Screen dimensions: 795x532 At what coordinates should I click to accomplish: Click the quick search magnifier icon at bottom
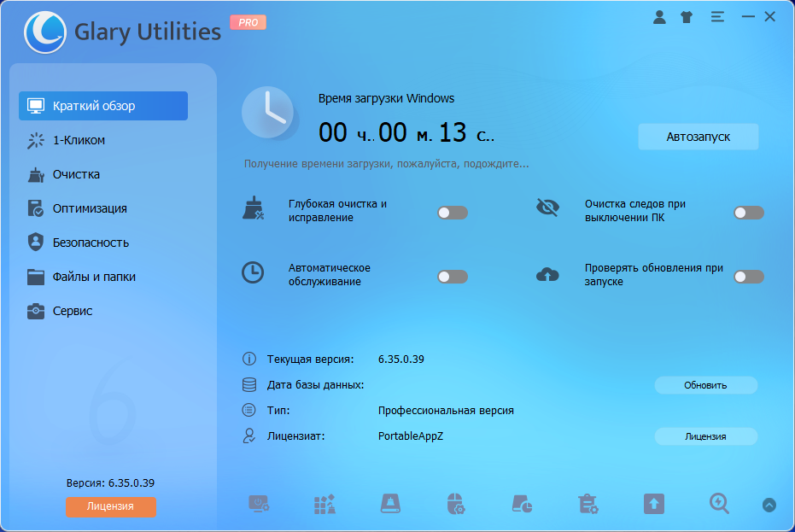pyautogui.click(x=718, y=504)
